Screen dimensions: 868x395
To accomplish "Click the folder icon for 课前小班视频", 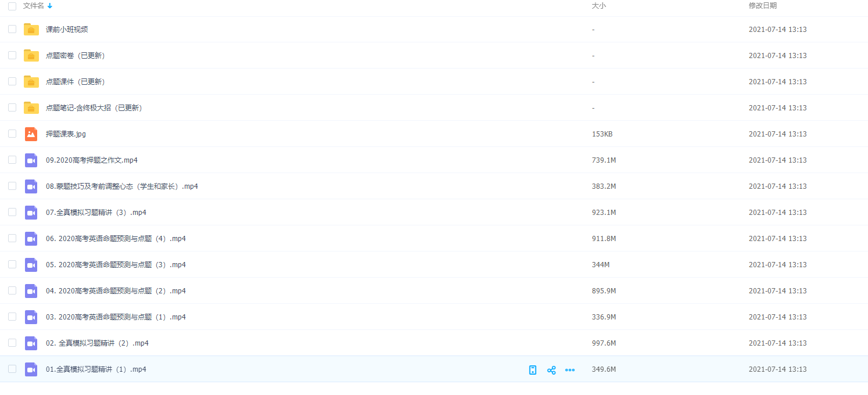I will click(31, 29).
